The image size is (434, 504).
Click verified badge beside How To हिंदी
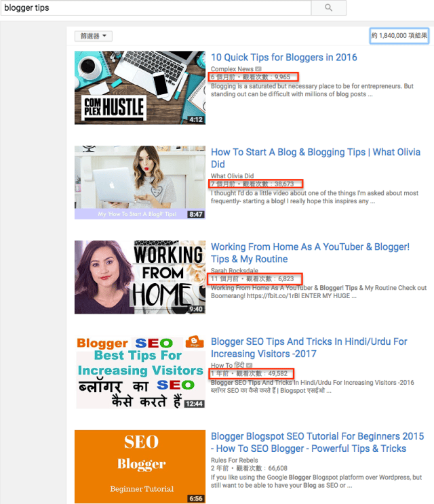point(249,365)
